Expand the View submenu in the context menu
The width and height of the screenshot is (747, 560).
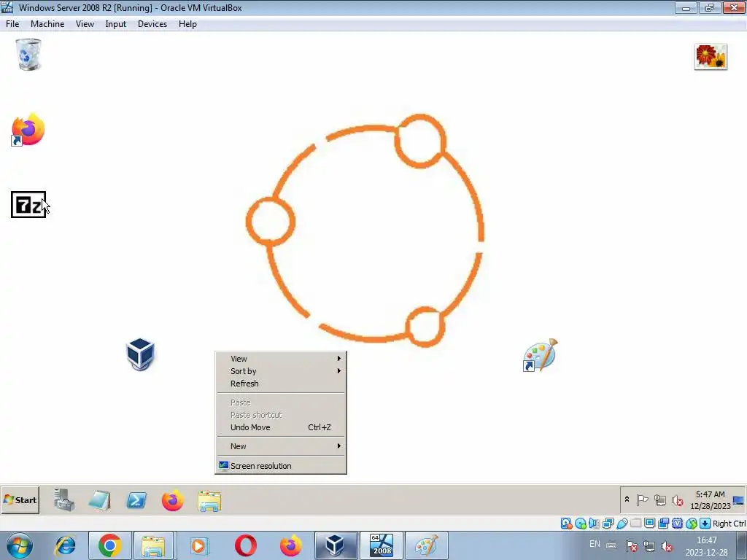281,359
